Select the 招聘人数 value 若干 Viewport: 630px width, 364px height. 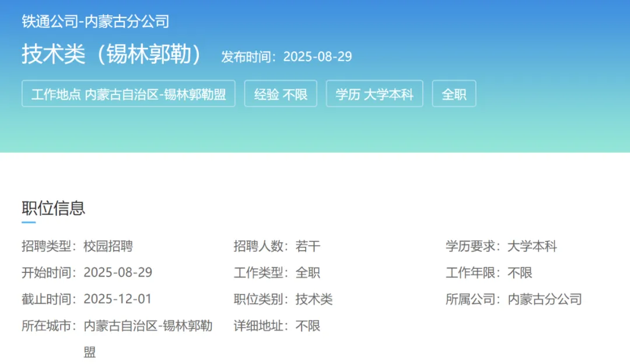click(x=308, y=246)
